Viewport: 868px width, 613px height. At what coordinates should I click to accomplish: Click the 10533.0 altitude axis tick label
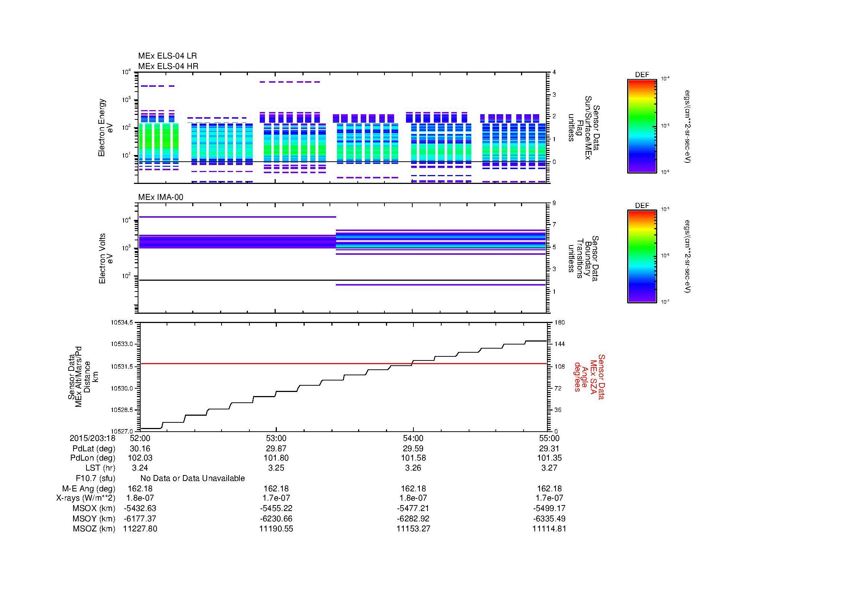tap(122, 344)
